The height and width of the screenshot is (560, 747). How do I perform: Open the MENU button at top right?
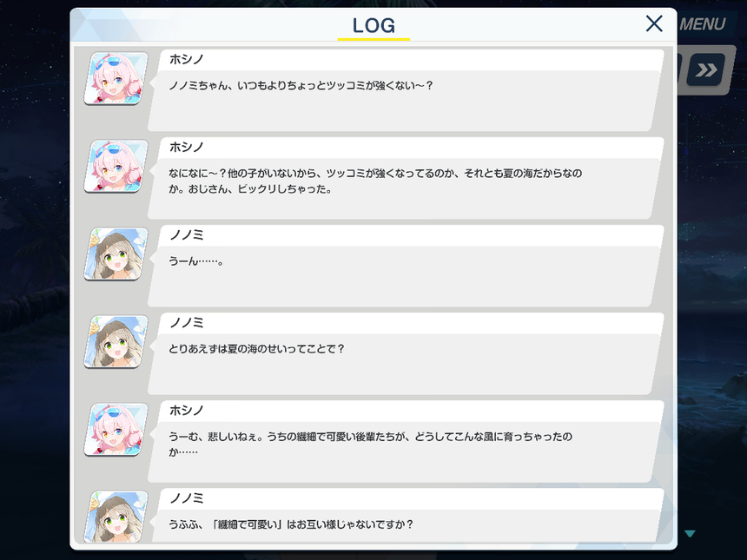click(702, 23)
